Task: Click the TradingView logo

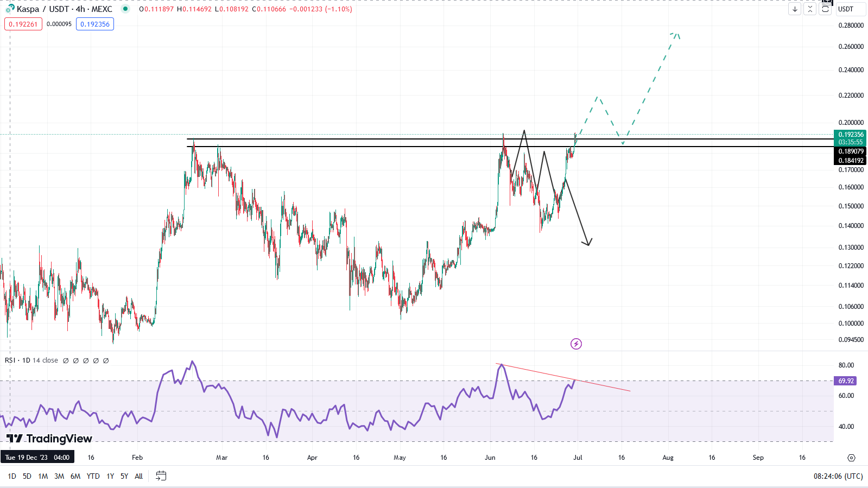Action: [x=49, y=439]
